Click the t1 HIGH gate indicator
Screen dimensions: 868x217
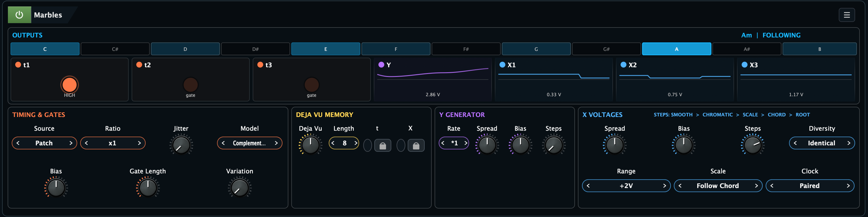69,85
